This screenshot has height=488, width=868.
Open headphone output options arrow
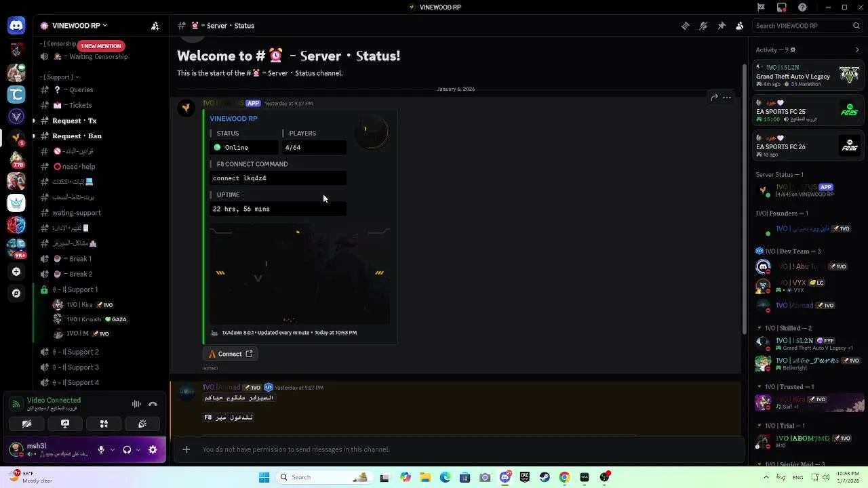[138, 449]
